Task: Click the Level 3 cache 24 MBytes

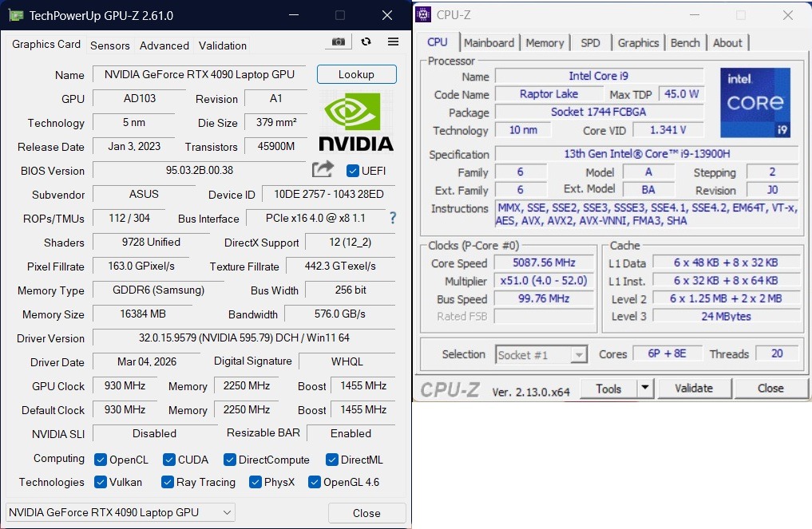Action: 726,316
